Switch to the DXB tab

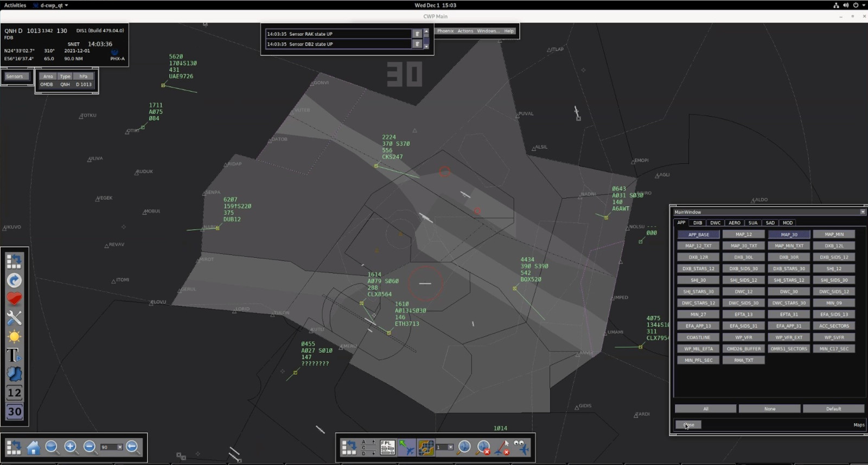tap(698, 223)
